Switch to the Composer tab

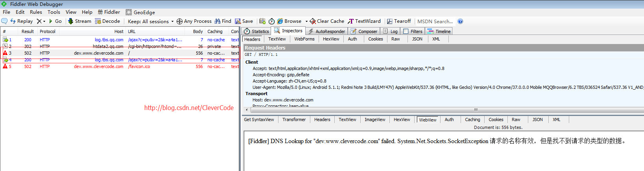coord(364,31)
